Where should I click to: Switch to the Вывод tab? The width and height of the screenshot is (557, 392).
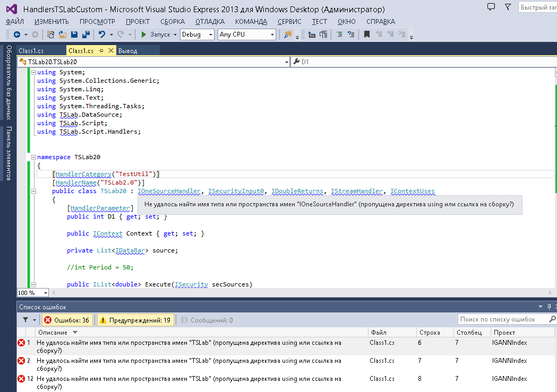point(127,51)
